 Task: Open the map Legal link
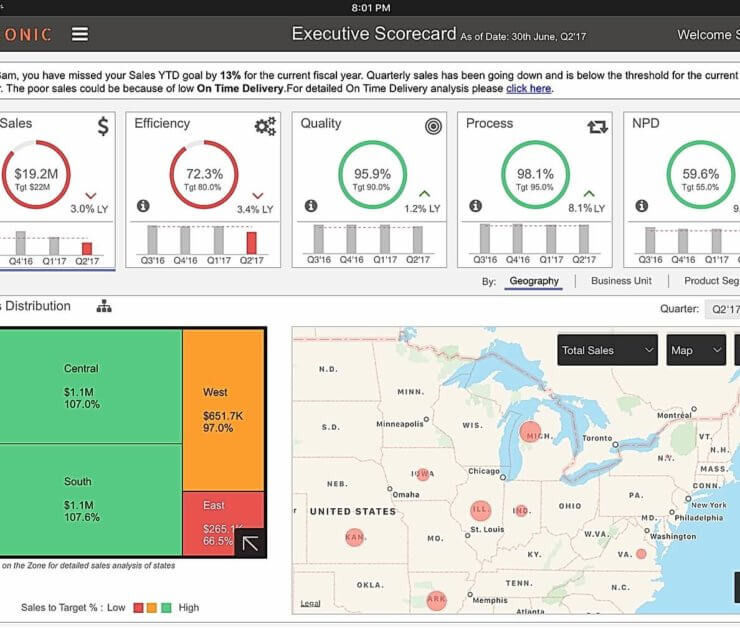pyautogui.click(x=311, y=604)
